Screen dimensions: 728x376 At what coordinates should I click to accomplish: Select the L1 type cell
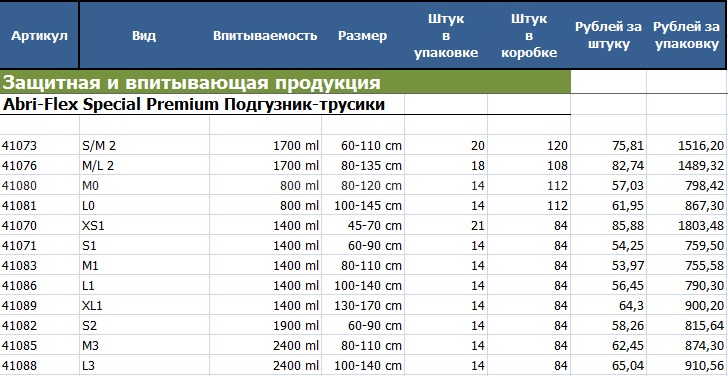pyautogui.click(x=144, y=285)
